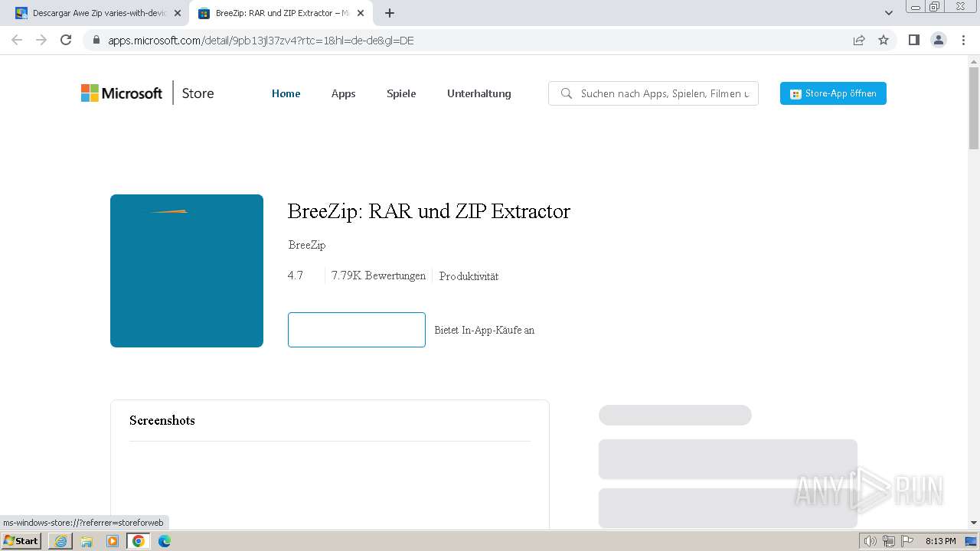The image size is (980, 551).
Task: Open the Apps menu item
Action: pos(343,93)
